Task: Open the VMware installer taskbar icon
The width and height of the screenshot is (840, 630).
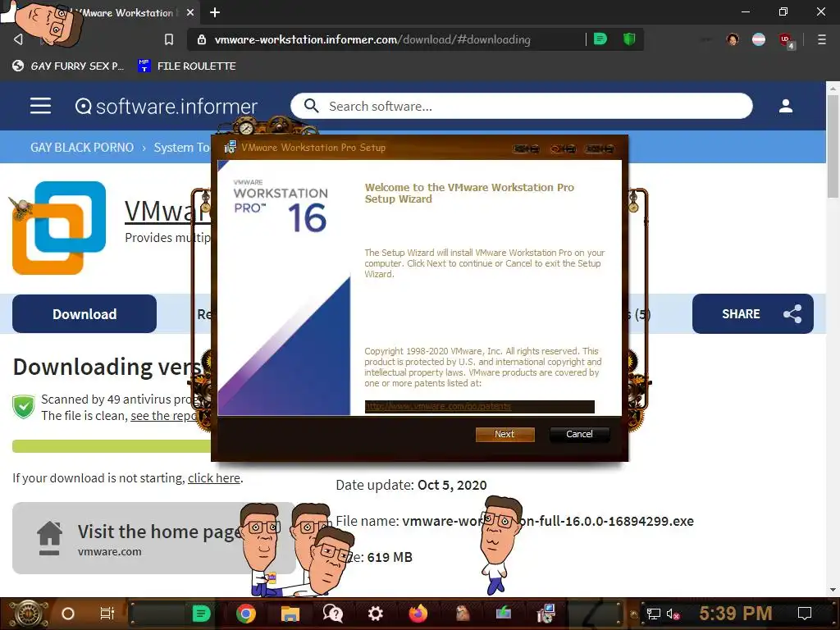Action: 546,614
